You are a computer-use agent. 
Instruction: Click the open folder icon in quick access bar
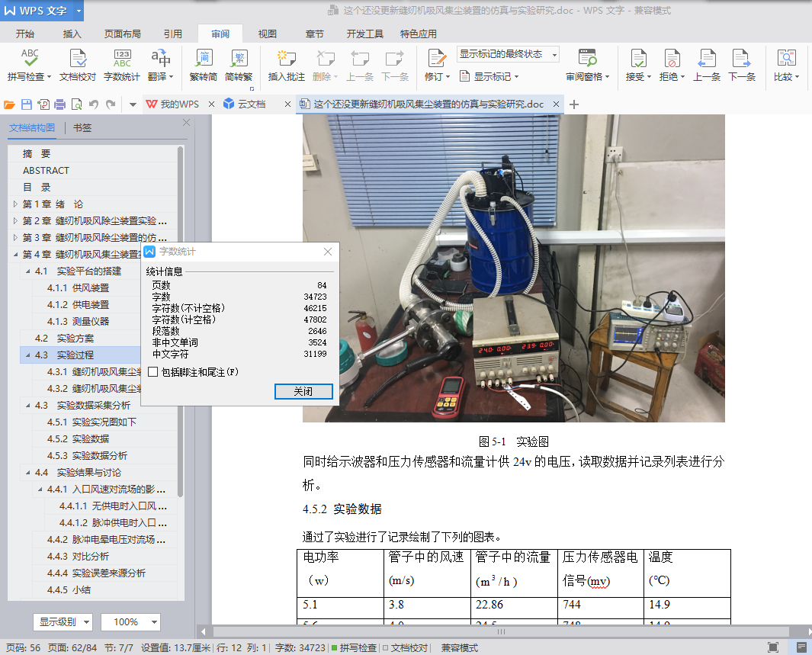9,104
